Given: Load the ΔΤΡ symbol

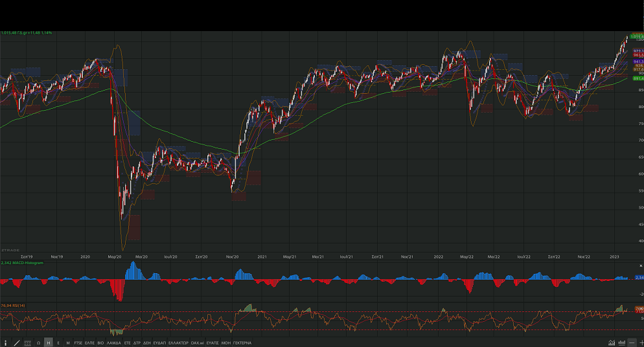Looking at the screenshot, I should point(137,343).
